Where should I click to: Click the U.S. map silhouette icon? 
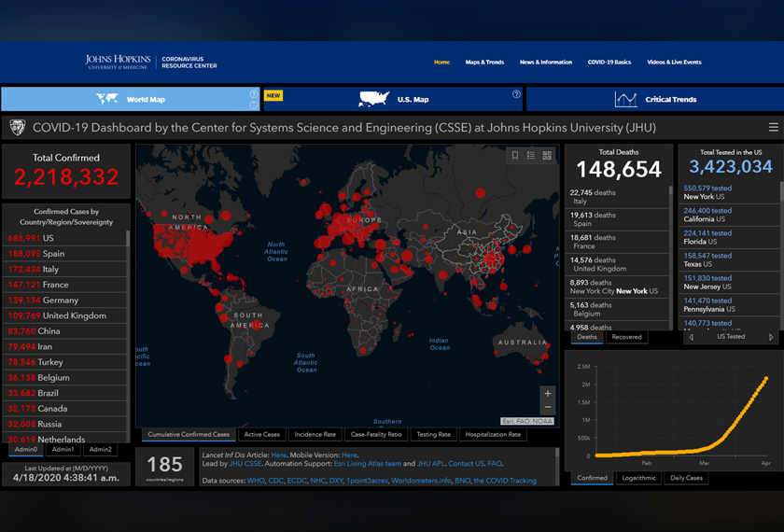373,99
